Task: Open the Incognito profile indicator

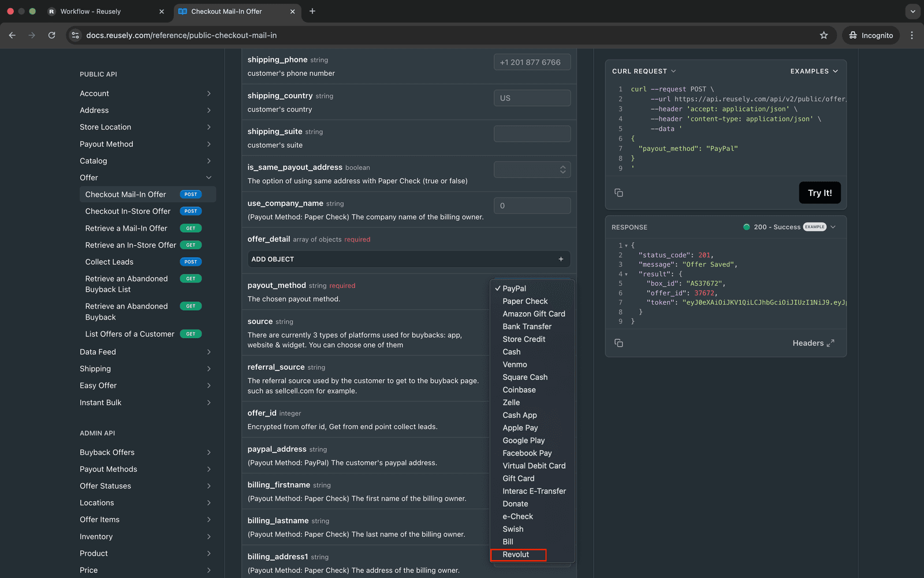Action: [871, 35]
